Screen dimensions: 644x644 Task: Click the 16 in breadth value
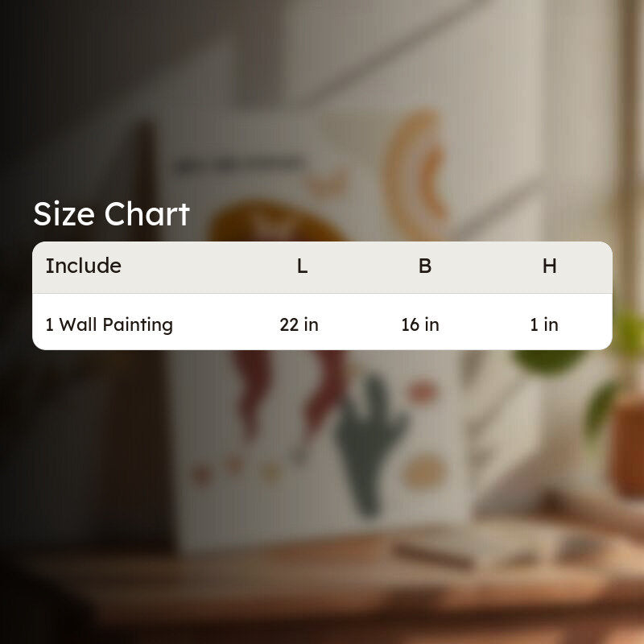[420, 325]
